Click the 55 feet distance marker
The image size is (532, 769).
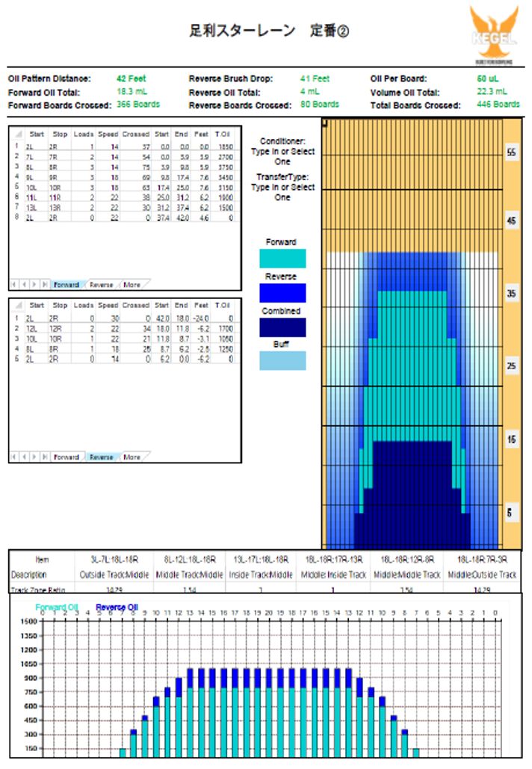click(x=511, y=152)
